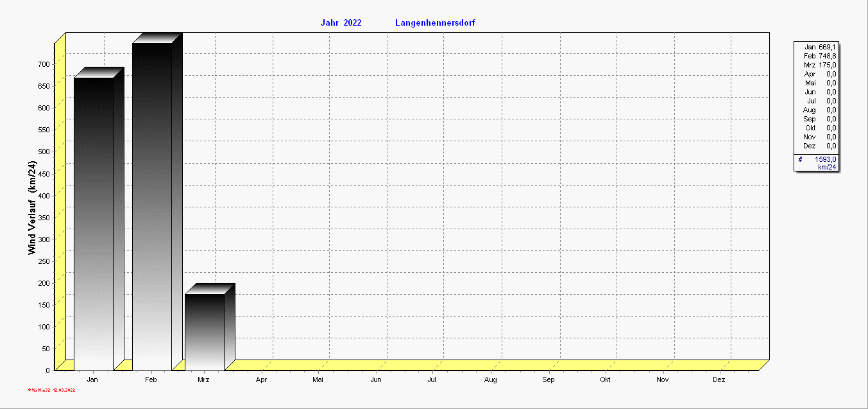Click the '200' y-axis tick label
Viewport: 868px width, 409px height.
pyautogui.click(x=44, y=283)
